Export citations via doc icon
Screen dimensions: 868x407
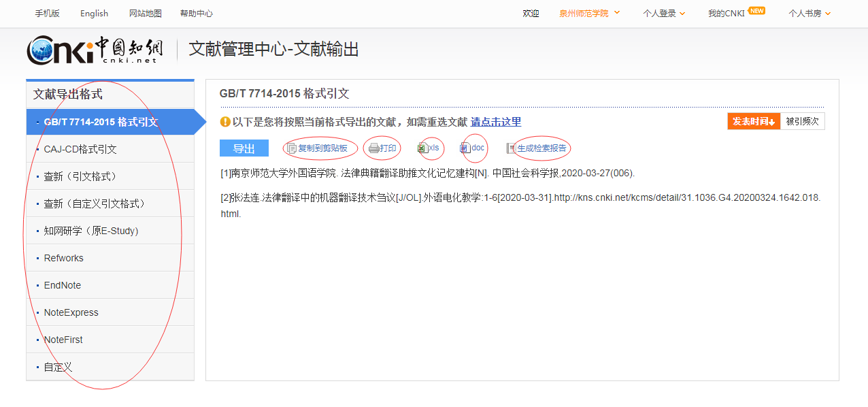[465, 148]
